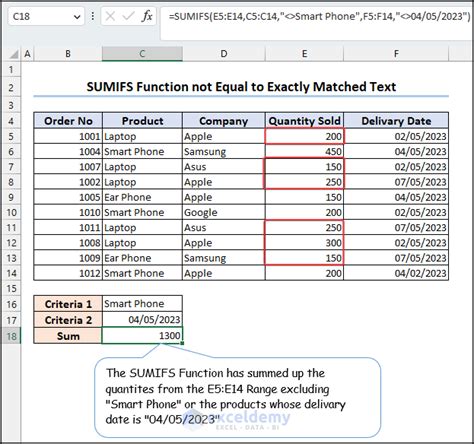Click the 'Company' header cell
This screenshot has height=444, width=474.
[x=224, y=121]
